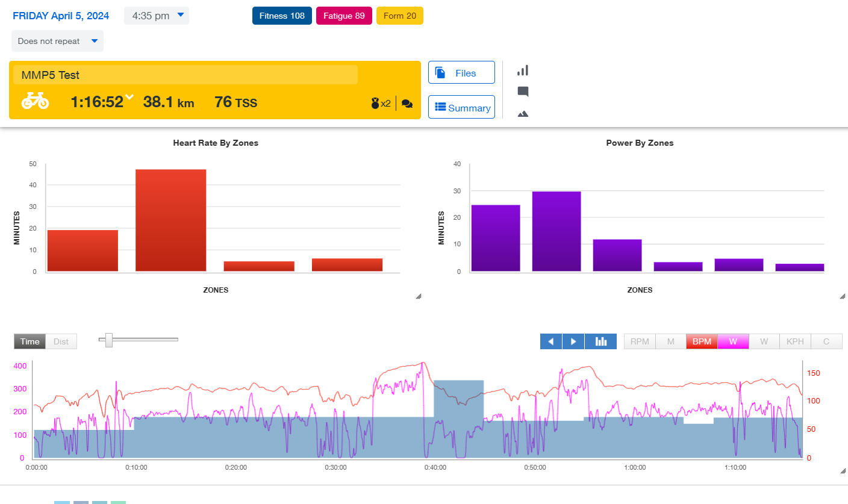Switch graph axis to Dist
This screenshot has height=504, width=848.
point(61,341)
